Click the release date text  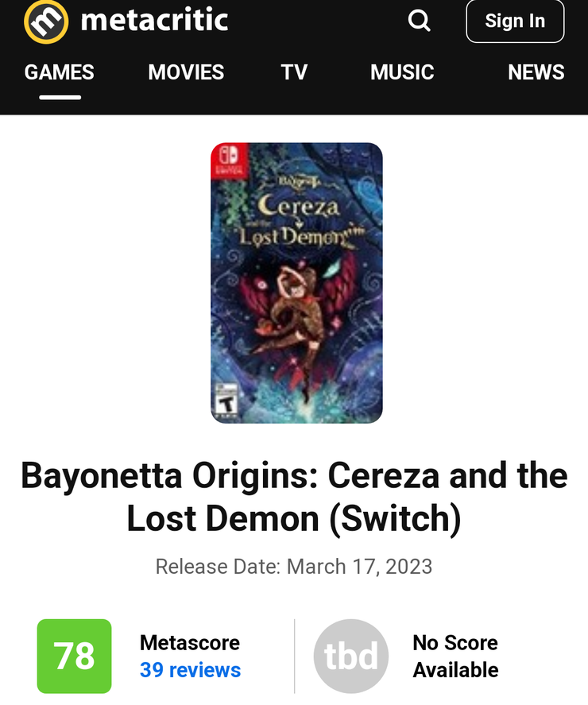pos(294,567)
